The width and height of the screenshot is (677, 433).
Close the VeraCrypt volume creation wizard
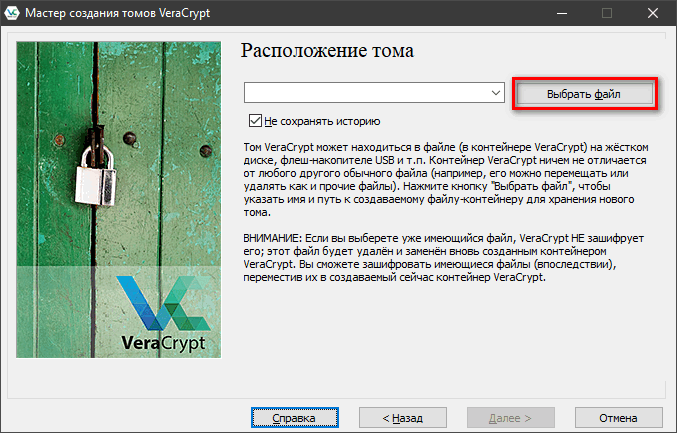[652, 14]
